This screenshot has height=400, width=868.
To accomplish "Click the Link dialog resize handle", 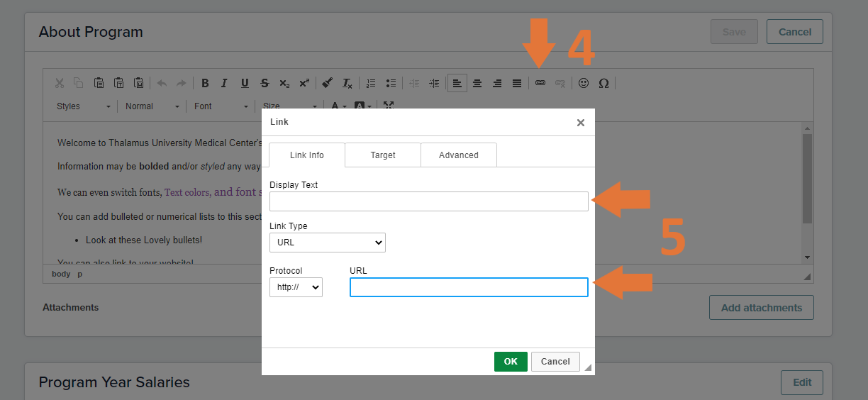I will pyautogui.click(x=587, y=367).
